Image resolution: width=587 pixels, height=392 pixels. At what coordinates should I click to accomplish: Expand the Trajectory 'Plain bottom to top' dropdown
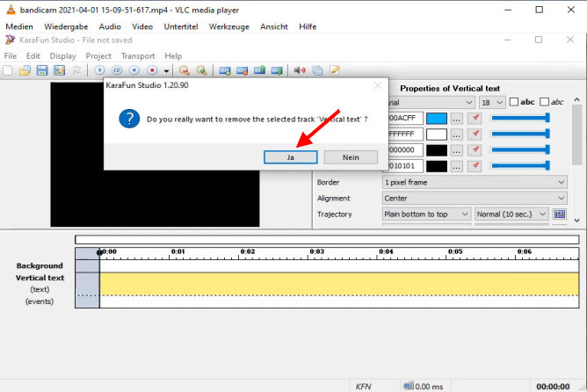pyautogui.click(x=426, y=214)
